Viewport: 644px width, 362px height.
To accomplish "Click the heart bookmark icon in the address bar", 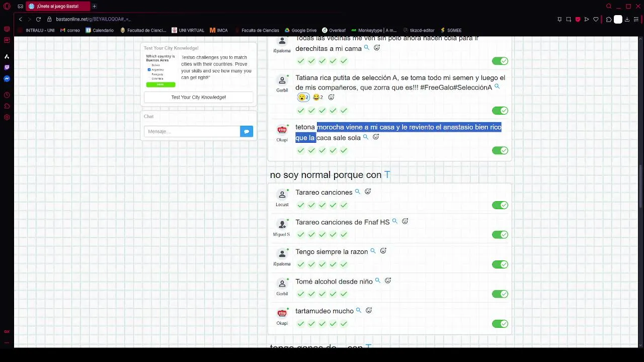I will [596, 19].
